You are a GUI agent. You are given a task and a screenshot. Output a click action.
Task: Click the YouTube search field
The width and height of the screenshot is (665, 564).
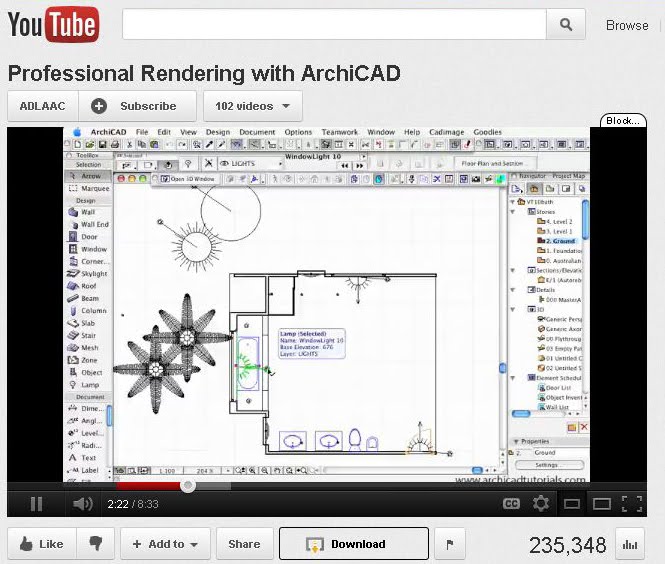pos(334,25)
